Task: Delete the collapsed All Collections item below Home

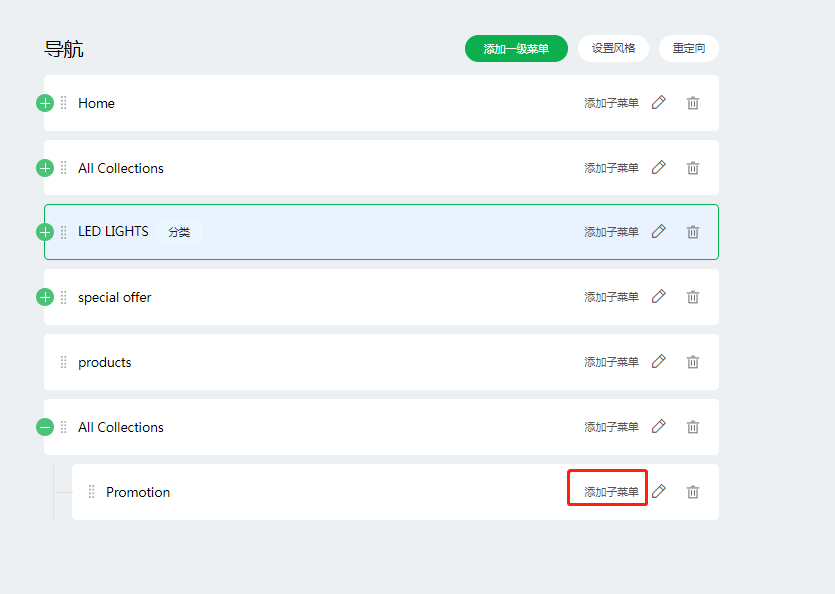Action: 693,168
